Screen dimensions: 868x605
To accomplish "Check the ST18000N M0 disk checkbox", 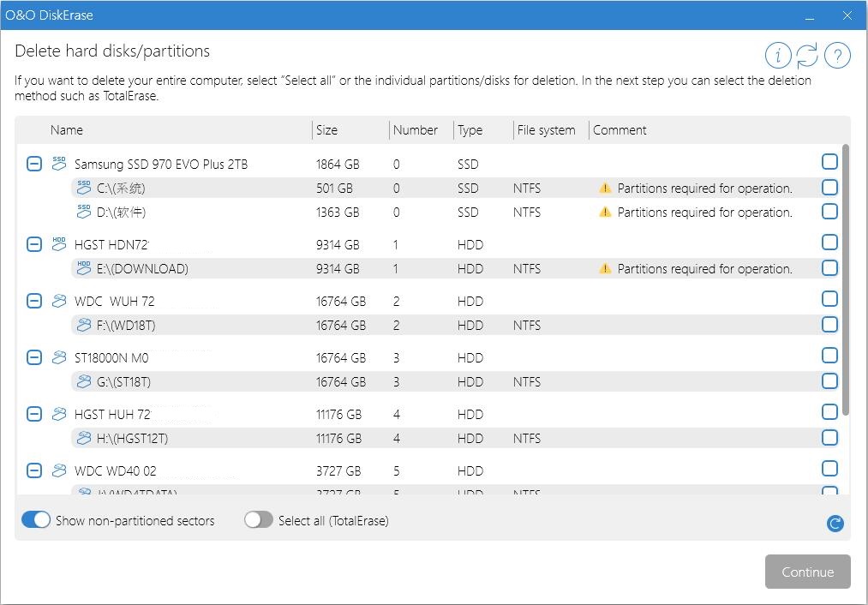I will (x=829, y=355).
